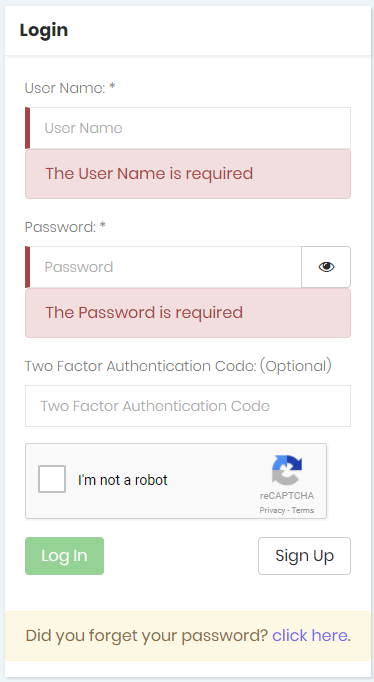Viewport: 374px width, 682px height.
Task: Submit the form with Log In
Action: [64, 556]
